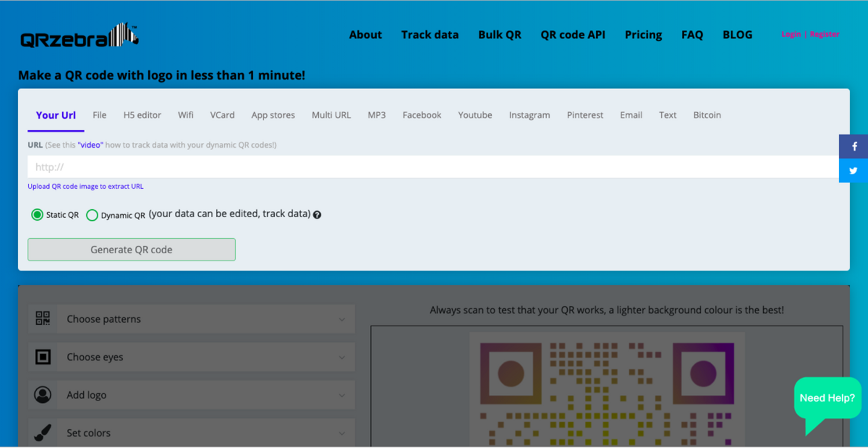The width and height of the screenshot is (868, 448).
Task: Click the Generate QR code button
Action: pyautogui.click(x=131, y=250)
